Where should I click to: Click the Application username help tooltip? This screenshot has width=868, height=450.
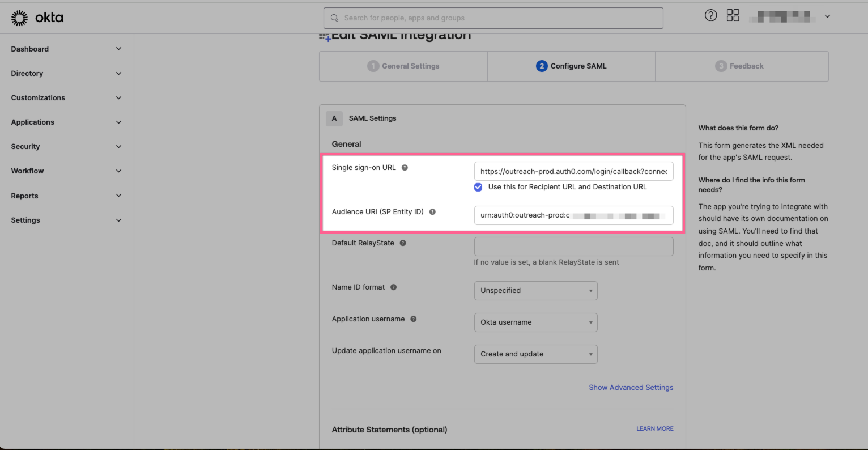(413, 319)
